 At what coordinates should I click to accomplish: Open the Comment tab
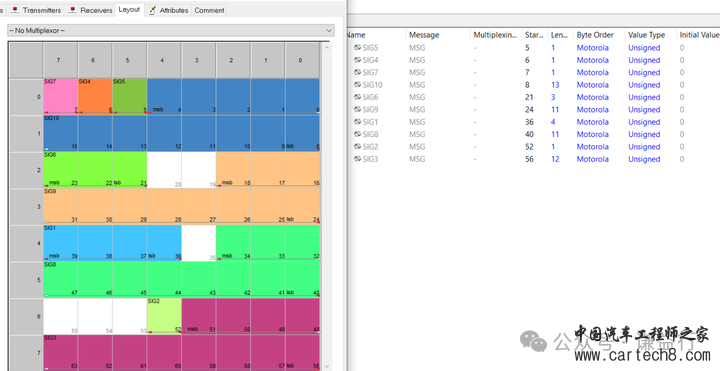coord(209,10)
